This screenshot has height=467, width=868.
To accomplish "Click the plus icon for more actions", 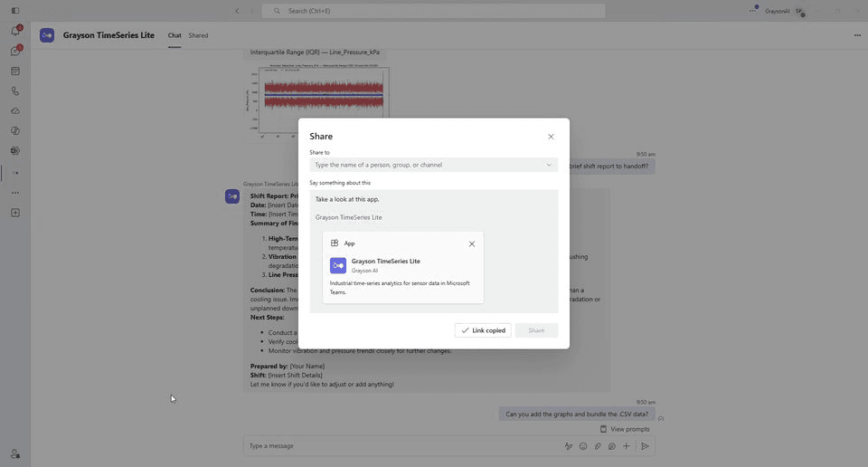I will tap(626, 446).
